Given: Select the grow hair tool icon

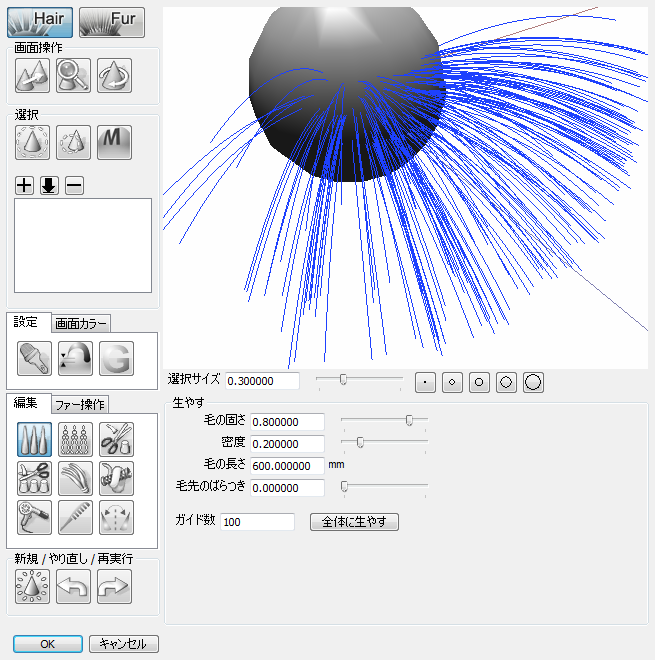Looking at the screenshot, I should [35, 439].
